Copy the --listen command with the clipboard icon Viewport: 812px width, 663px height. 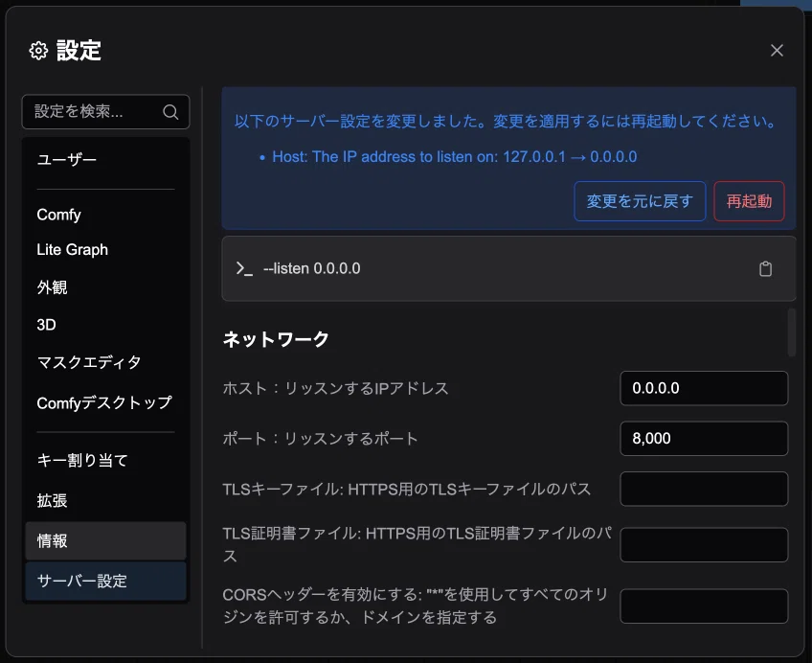[x=765, y=269]
